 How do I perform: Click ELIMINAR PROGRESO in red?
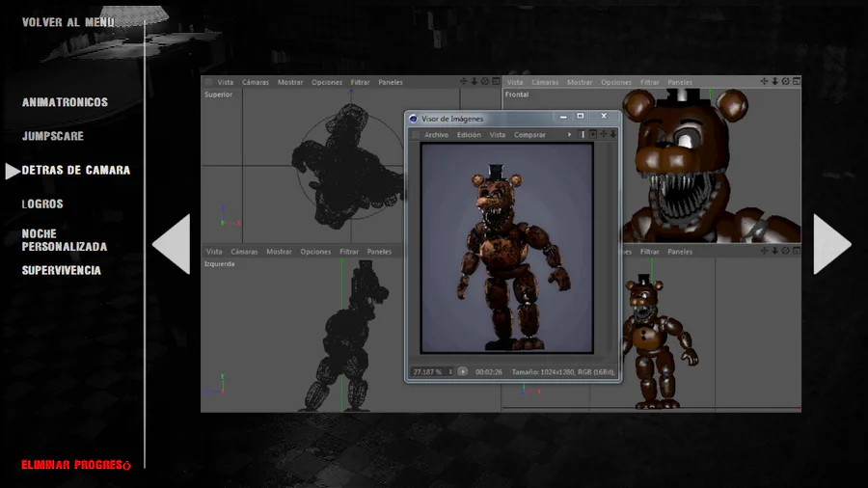point(76,465)
